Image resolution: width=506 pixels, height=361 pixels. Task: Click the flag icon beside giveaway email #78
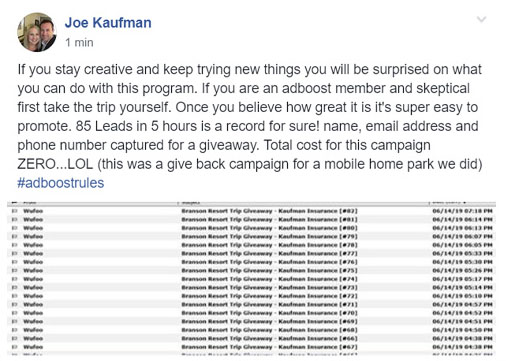pos(14,245)
